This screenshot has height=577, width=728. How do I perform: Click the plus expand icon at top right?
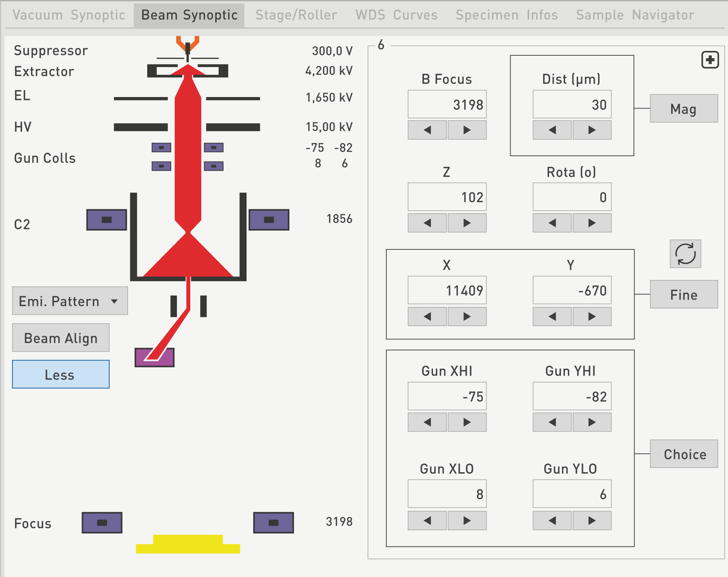tap(710, 60)
